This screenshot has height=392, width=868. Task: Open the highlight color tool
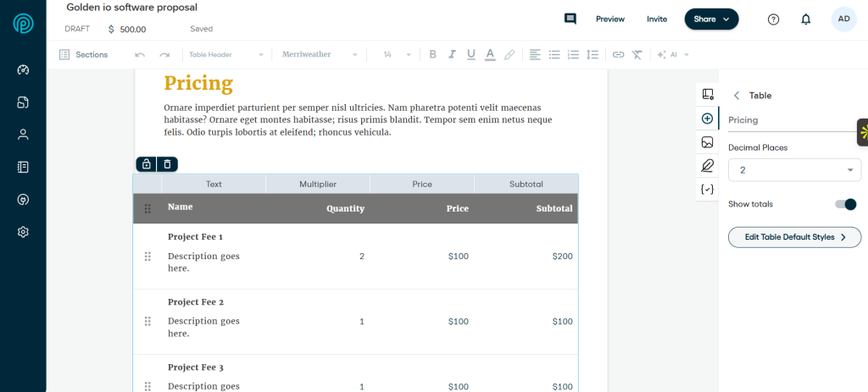(509, 54)
